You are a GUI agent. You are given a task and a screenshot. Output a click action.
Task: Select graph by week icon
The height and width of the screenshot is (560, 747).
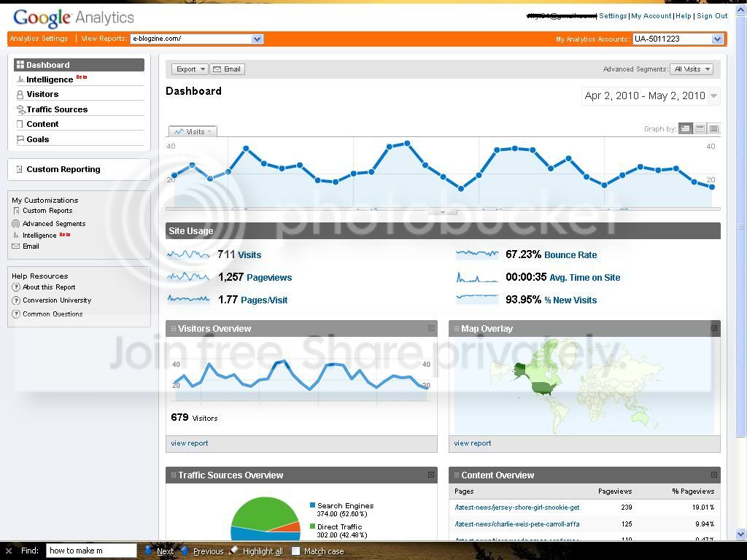click(x=700, y=128)
